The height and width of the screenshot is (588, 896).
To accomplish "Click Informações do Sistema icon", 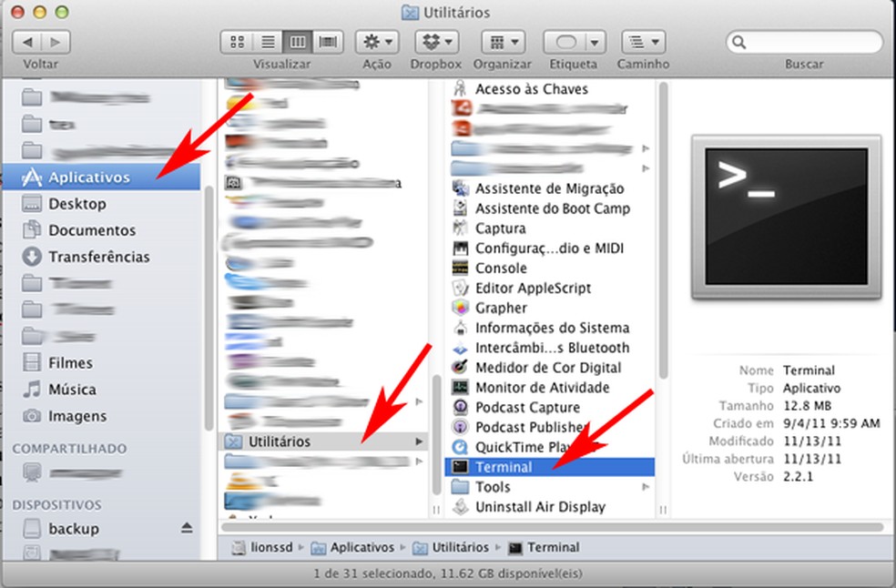I will (460, 328).
